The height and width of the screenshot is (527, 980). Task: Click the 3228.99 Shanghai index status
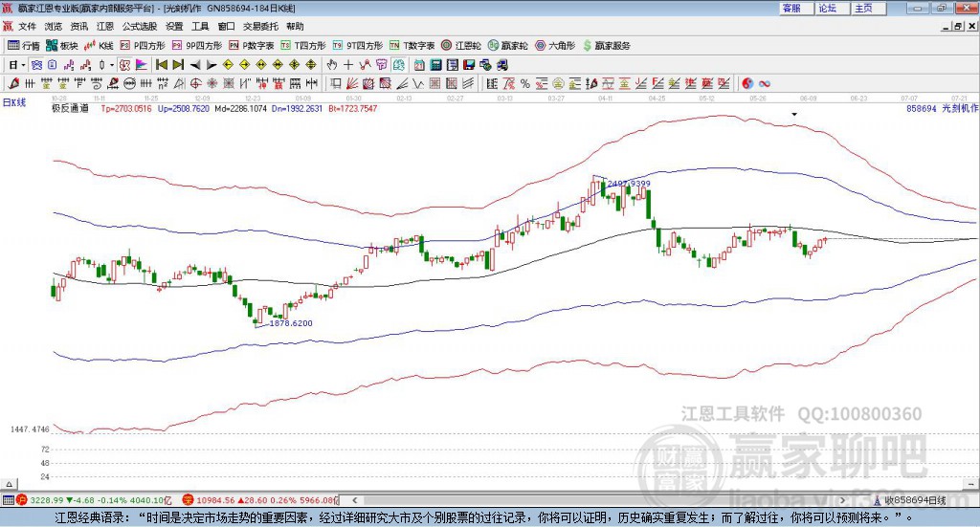tap(47, 500)
